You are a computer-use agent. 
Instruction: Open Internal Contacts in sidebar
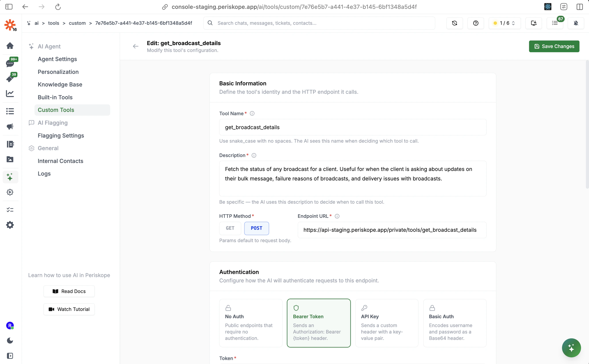[60, 161]
